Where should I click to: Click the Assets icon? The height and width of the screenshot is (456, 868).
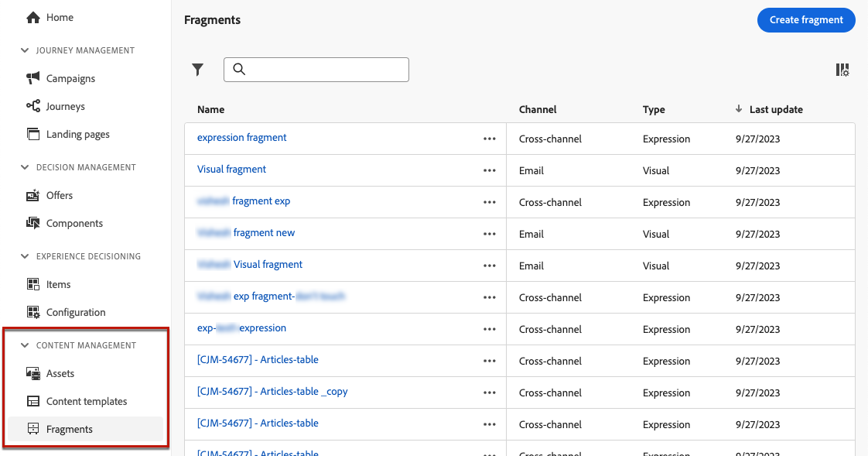[33, 373]
